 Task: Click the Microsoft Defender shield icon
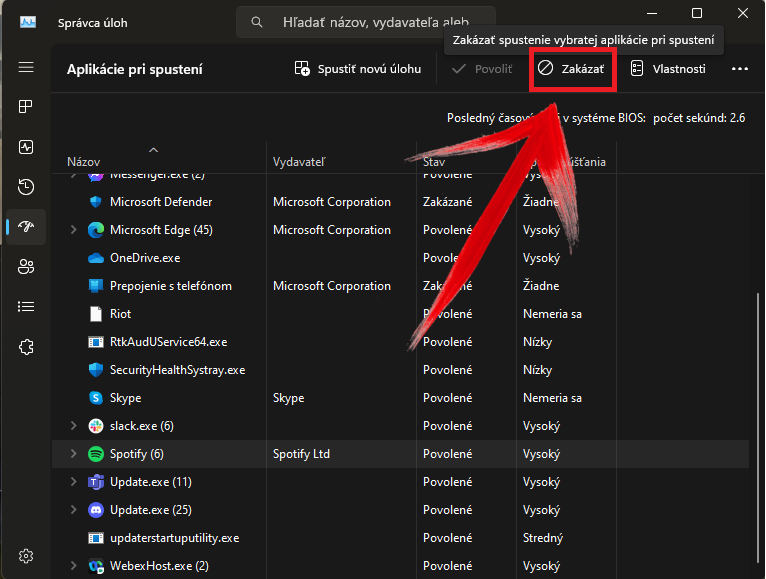click(96, 202)
